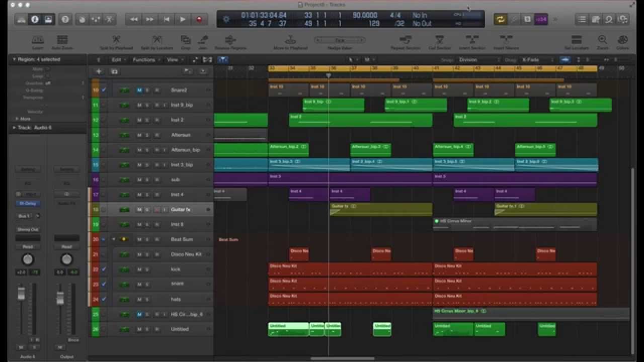Toggle the Inspector panel

[35, 20]
